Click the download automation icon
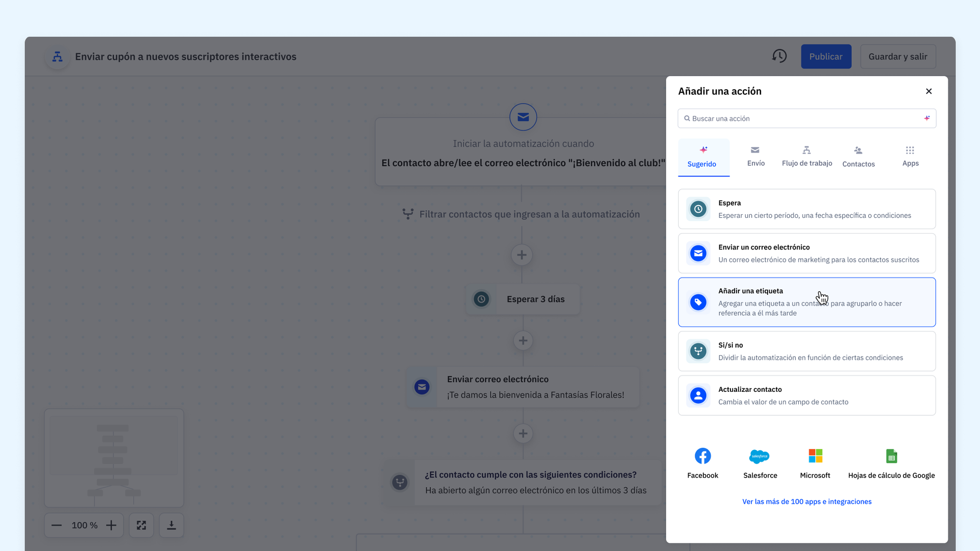This screenshot has width=980, height=551. pos(171,525)
